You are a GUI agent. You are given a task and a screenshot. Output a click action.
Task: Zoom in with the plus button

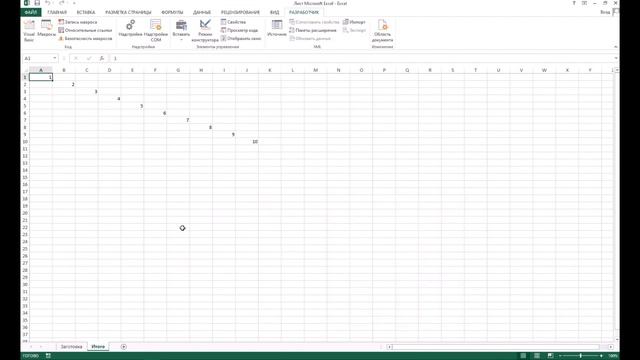click(602, 356)
